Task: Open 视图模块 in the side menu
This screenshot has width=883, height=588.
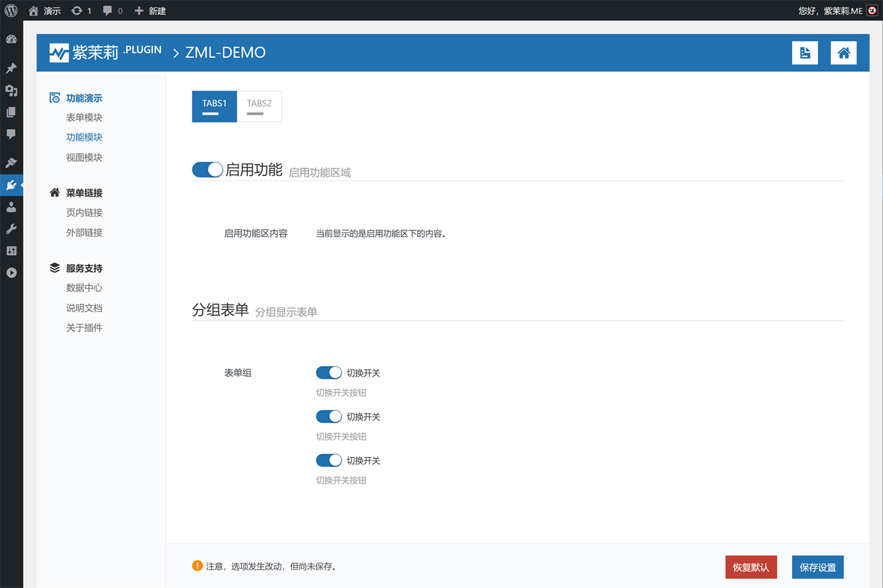Action: pyautogui.click(x=84, y=158)
